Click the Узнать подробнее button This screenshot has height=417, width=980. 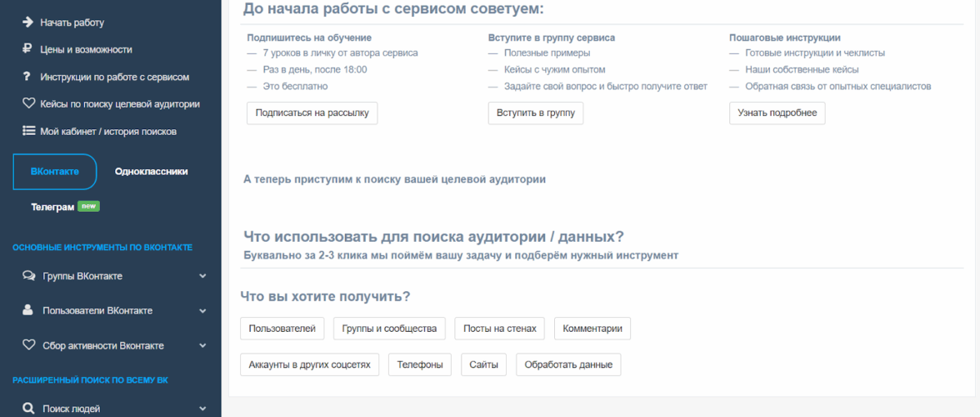pos(777,113)
